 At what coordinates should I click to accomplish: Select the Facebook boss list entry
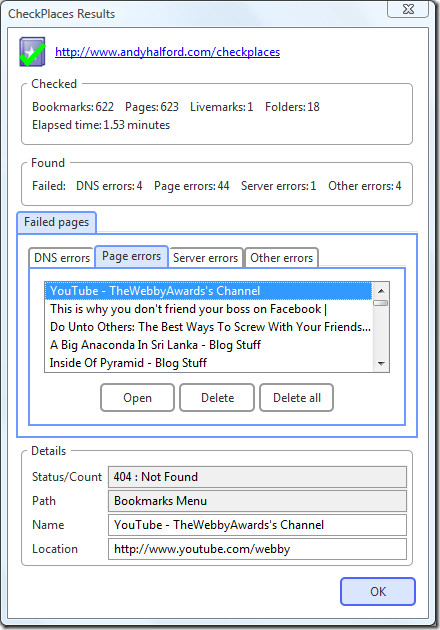[x=209, y=309]
